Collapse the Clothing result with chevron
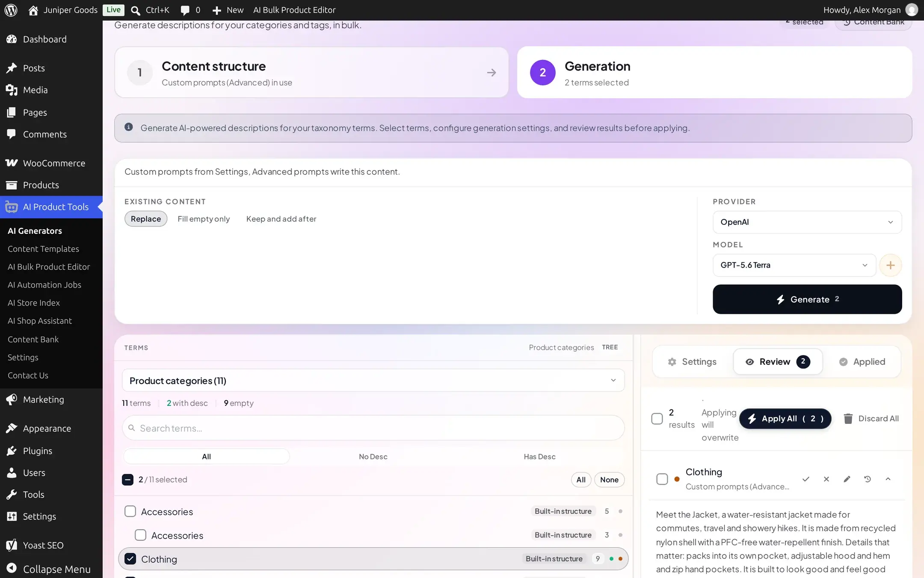The image size is (924, 578). pos(888,479)
